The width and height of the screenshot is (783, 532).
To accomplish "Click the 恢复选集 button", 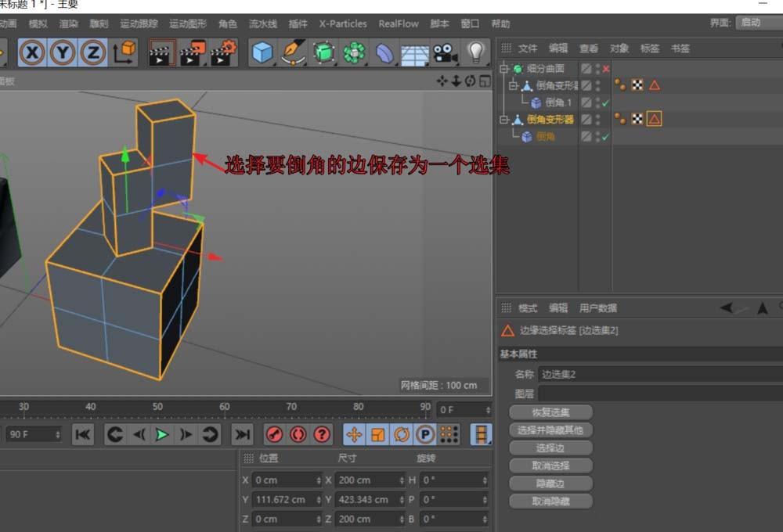I will (x=550, y=412).
